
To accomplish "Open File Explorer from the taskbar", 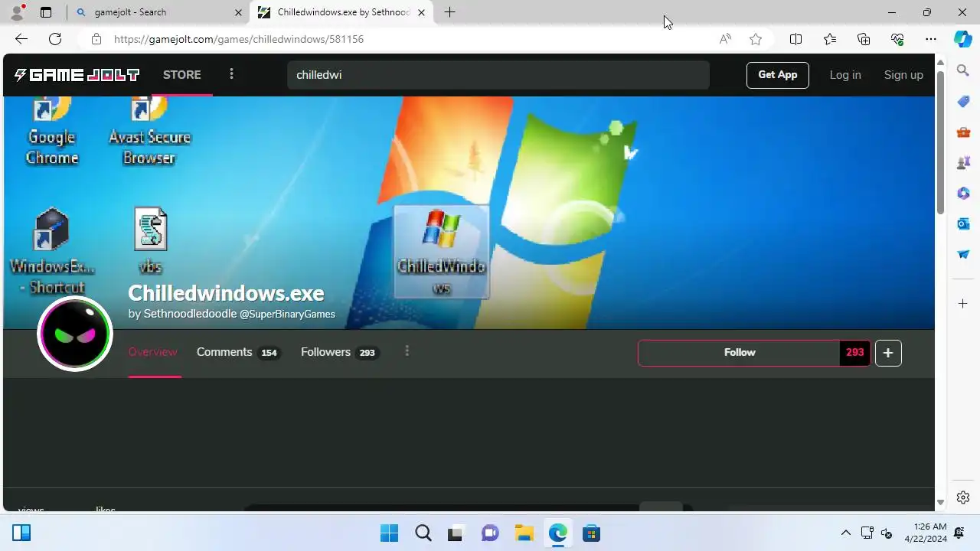I will point(524,533).
